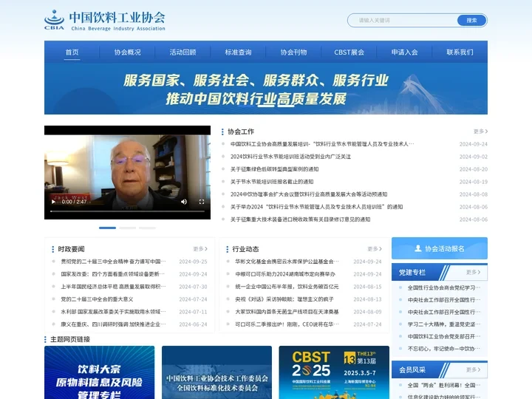
Task: Open the 央视《对话》采访钟睒睒 article
Action: click(x=284, y=299)
